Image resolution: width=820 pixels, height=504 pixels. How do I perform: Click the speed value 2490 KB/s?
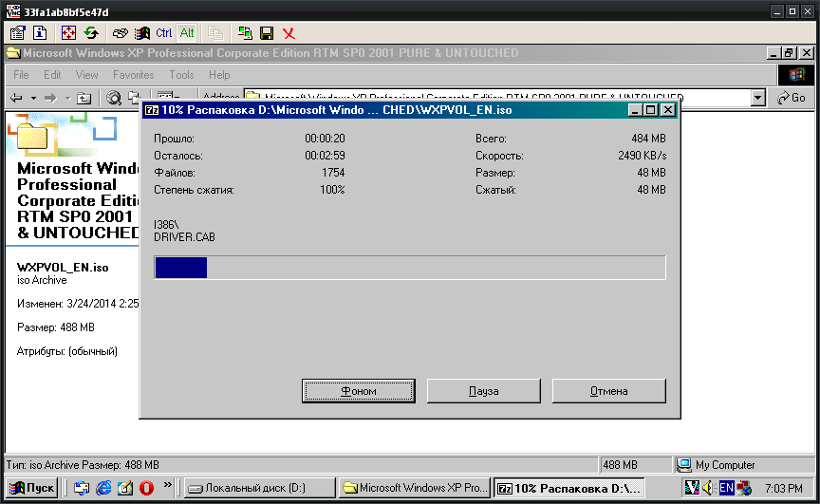643,156
